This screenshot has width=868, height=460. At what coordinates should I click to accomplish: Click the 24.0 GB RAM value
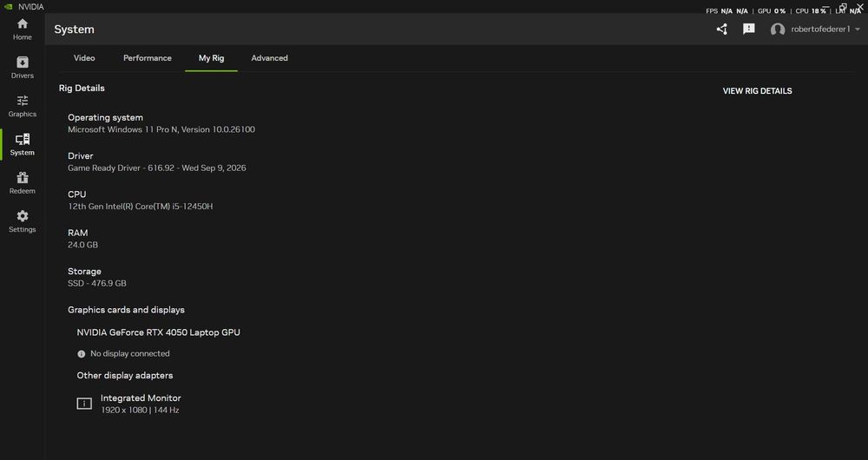pyautogui.click(x=83, y=245)
